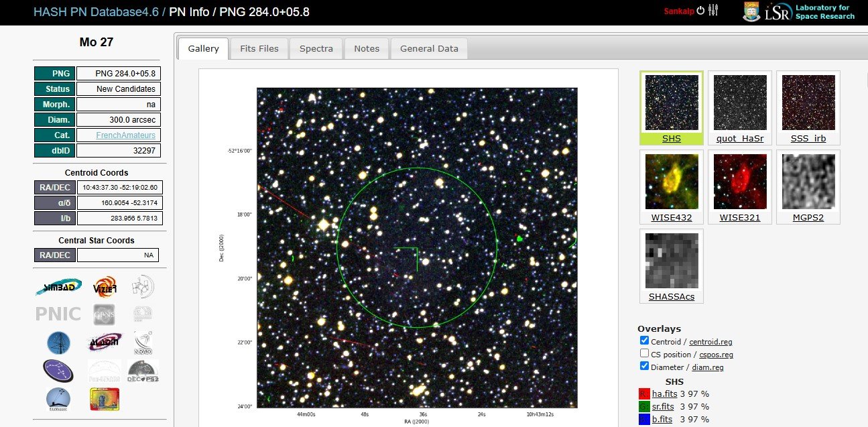The height and width of the screenshot is (427, 868).
Task: Click the Mo 27 object title
Action: 97,42
